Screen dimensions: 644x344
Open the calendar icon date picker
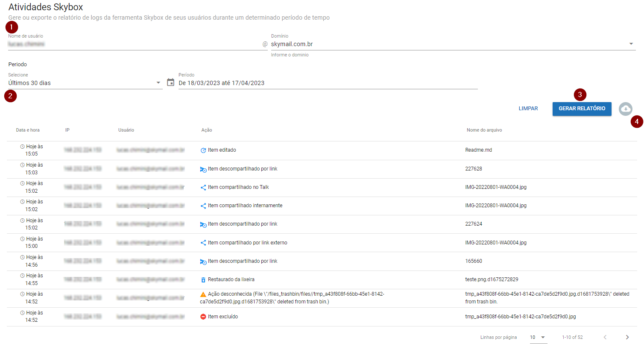coord(170,82)
